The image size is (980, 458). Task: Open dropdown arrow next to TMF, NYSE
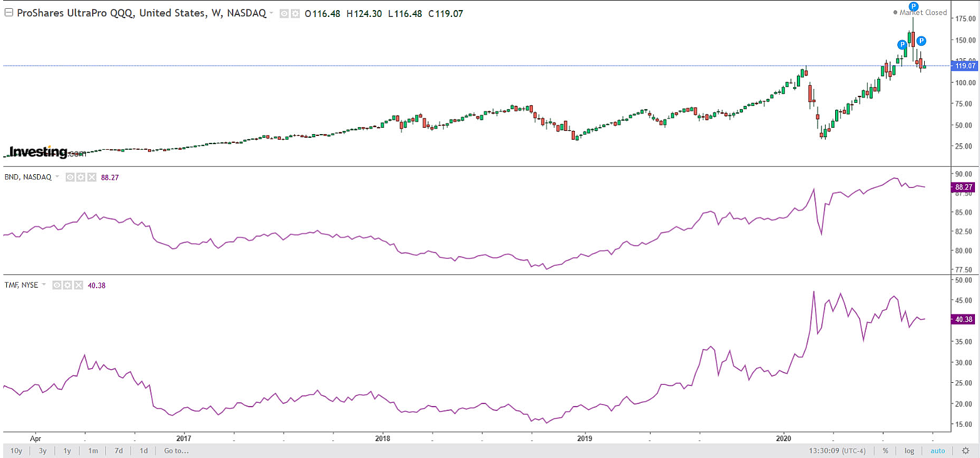tap(45, 284)
